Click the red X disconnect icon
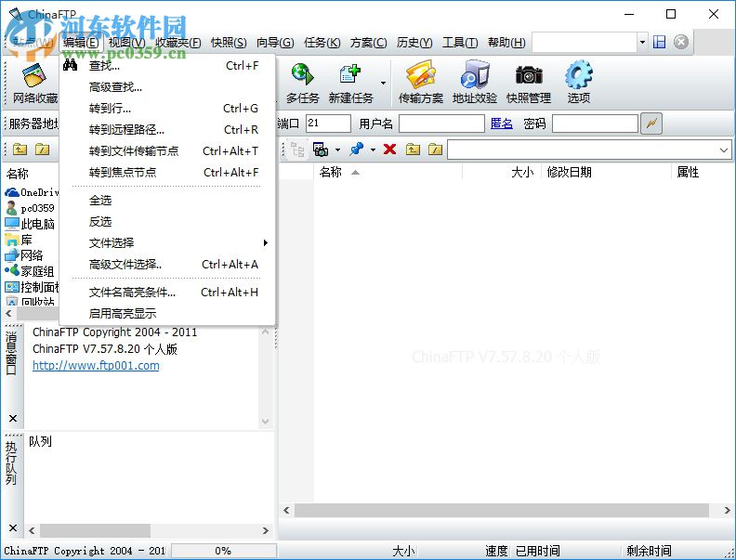The width and height of the screenshot is (736, 560). (389, 150)
